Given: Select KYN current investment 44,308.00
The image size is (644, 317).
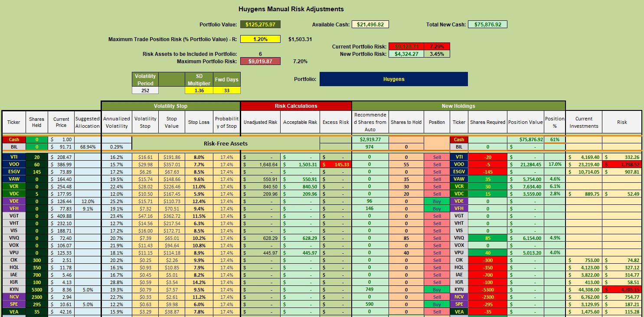Looking at the screenshot, I should pos(584,290).
